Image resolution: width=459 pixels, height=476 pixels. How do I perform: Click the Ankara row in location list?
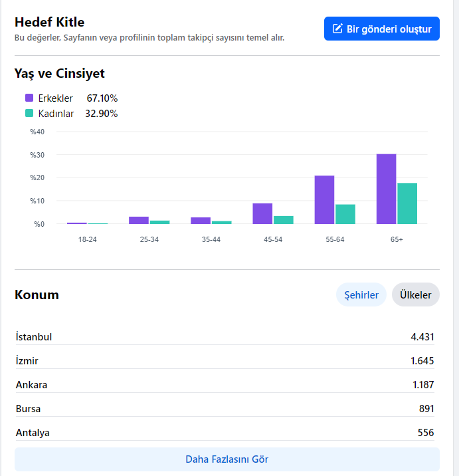coord(225,385)
